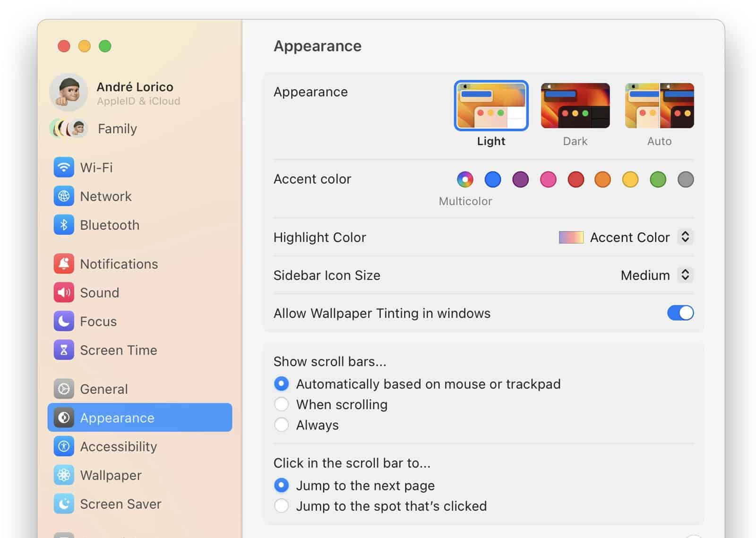Click the Screen Time hourglass icon

click(63, 350)
